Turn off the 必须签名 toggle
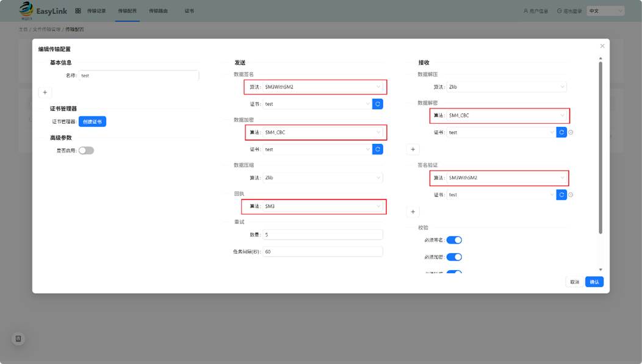The width and height of the screenshot is (642, 364). pos(454,240)
